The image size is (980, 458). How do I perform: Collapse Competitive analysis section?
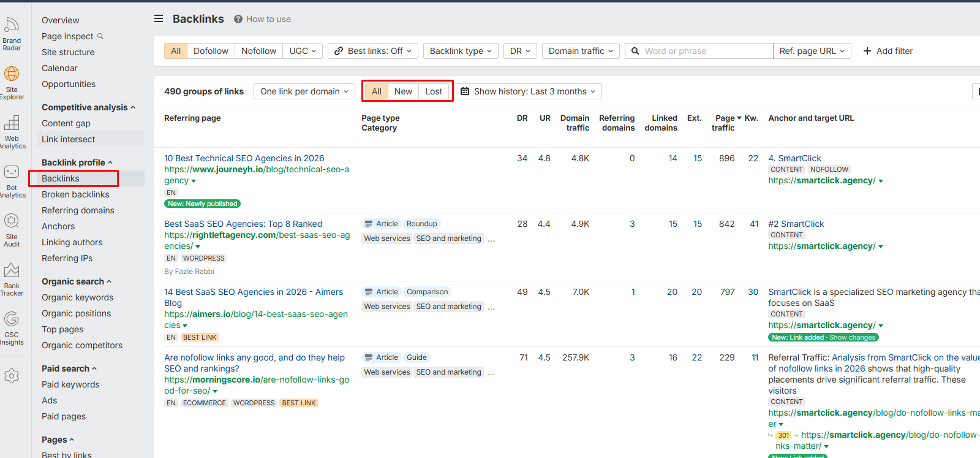88,107
